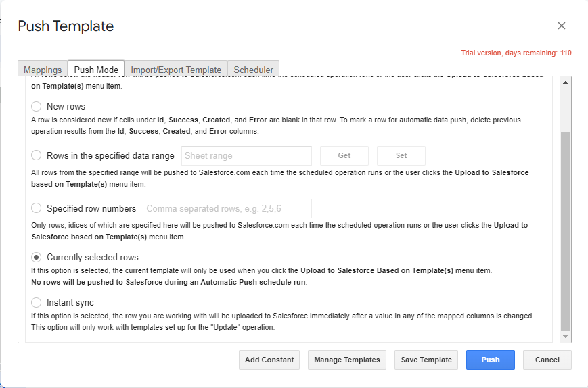Screen dimensions: 588x388
Task: Click the blue Push button
Action: (x=490, y=360)
